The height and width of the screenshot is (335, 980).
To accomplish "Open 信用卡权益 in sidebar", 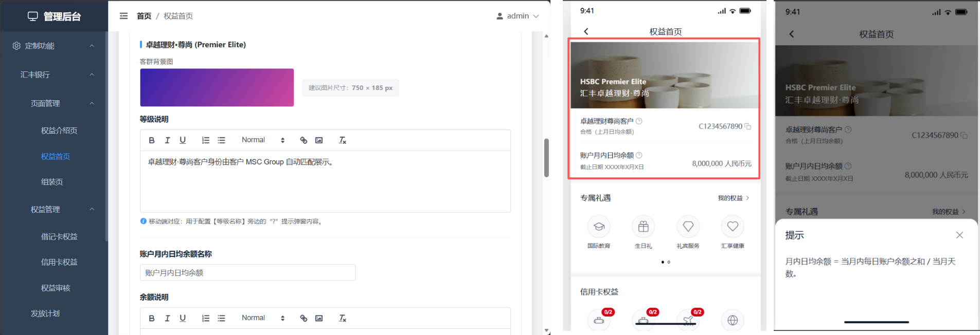I will (59, 262).
